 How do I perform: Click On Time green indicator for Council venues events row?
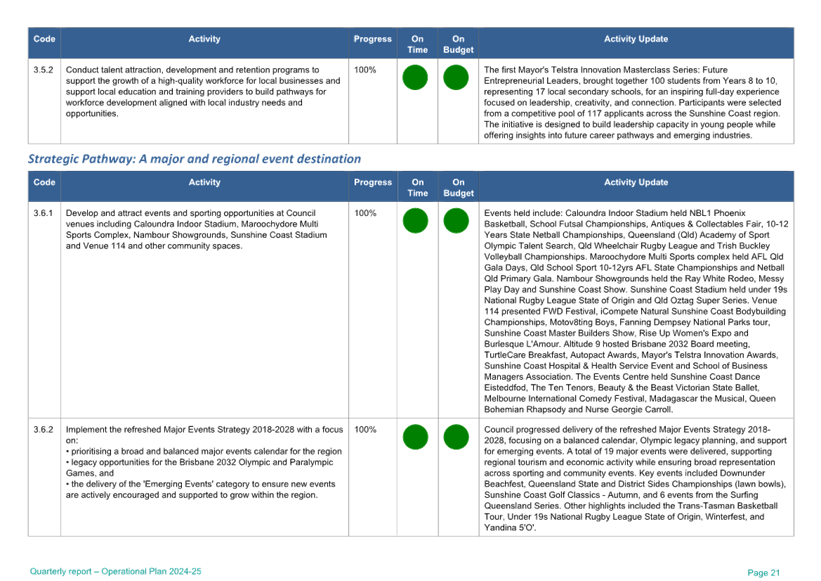(415, 221)
